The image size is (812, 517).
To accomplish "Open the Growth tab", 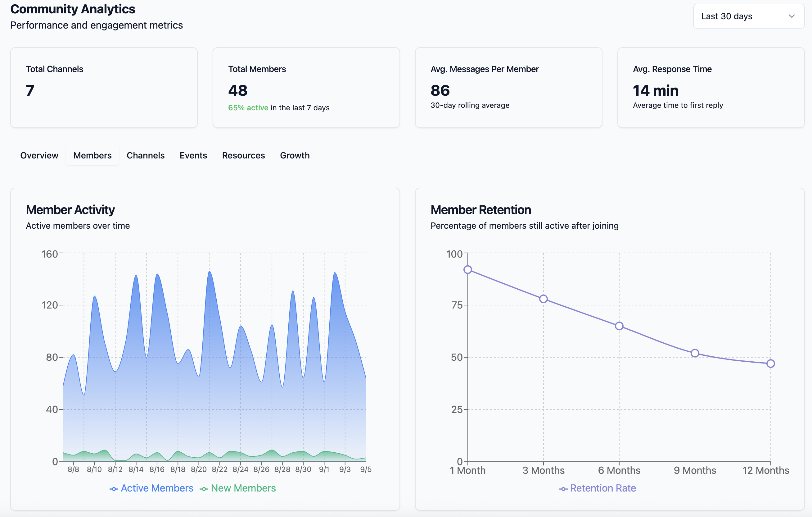I will coord(294,155).
